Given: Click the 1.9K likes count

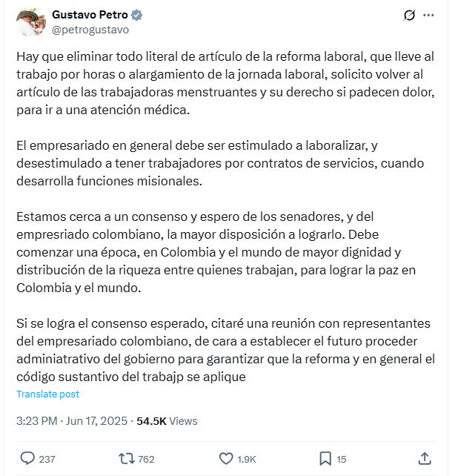Looking at the screenshot, I should click(246, 459).
